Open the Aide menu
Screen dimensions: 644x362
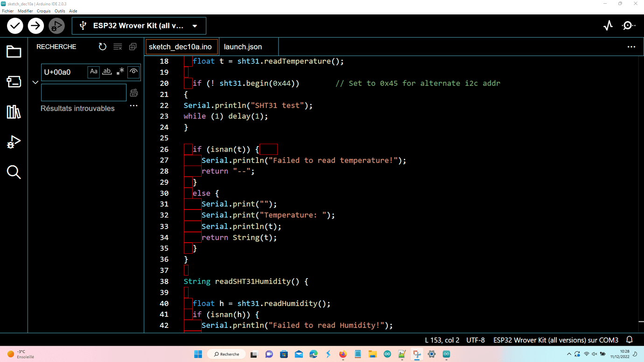73,11
